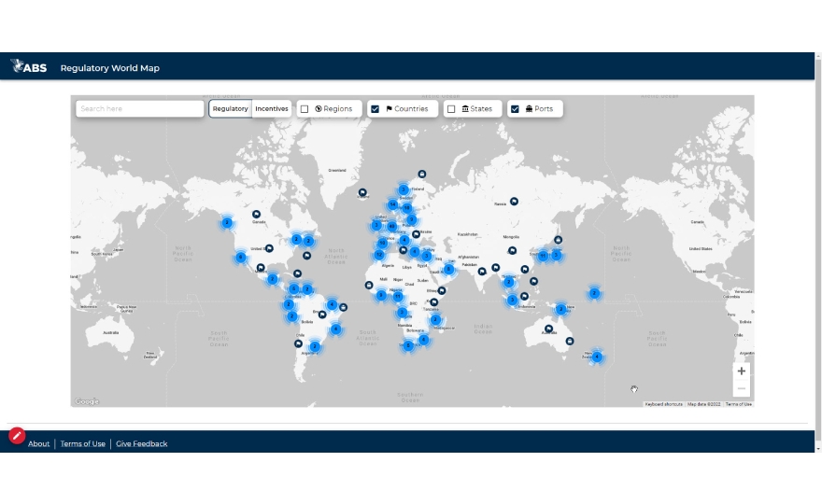This screenshot has height=504, width=822.
Task: Zoom in the map with plus button
Action: [x=742, y=371]
